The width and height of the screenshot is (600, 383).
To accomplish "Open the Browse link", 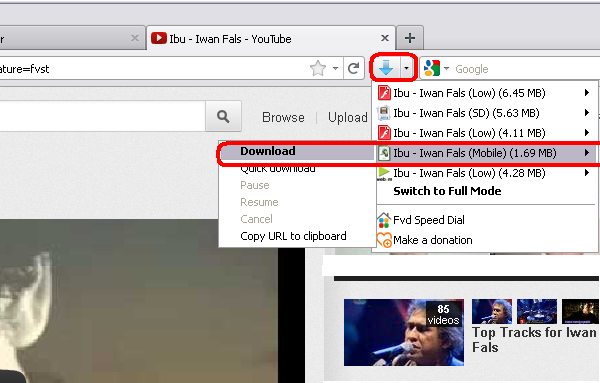I will tap(283, 117).
